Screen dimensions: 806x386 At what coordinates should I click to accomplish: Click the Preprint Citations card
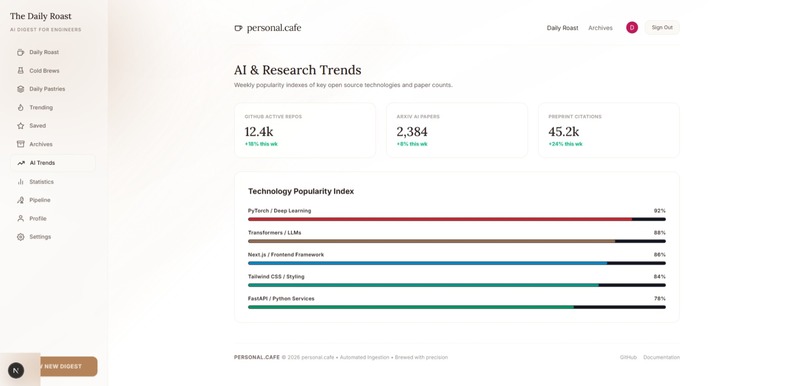point(609,130)
